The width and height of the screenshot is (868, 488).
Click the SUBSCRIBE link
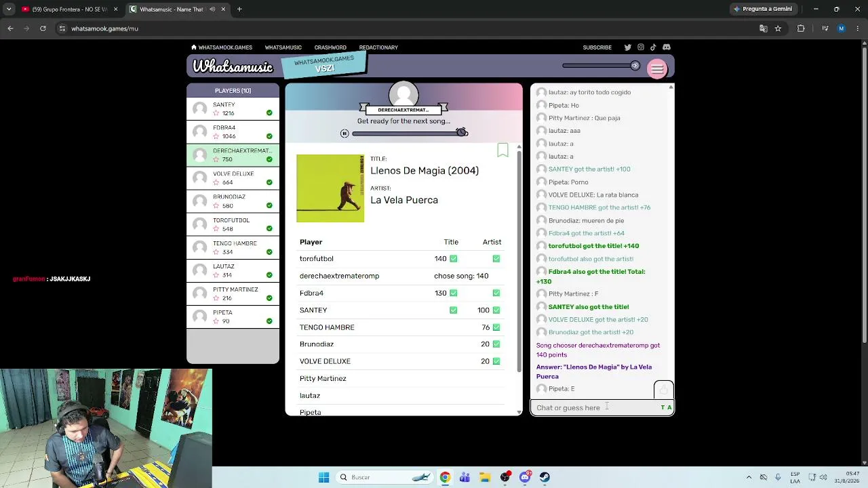[597, 47]
